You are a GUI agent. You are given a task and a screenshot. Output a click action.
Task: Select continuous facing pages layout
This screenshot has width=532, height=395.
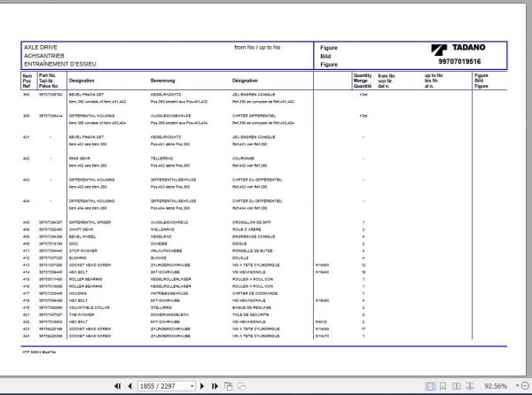(470, 386)
